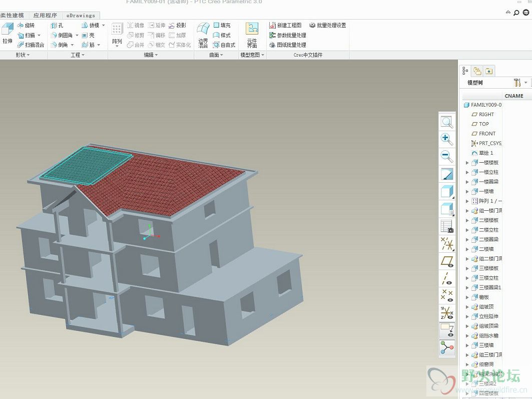Select the 扫描混合 swept blend tool
Screen dimensions: 532x399
[31, 45]
